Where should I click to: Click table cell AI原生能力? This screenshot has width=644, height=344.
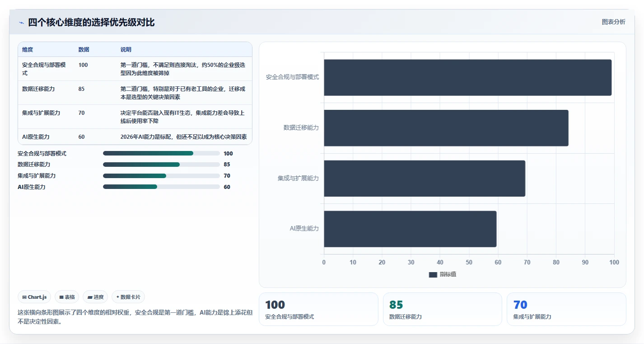pos(36,137)
